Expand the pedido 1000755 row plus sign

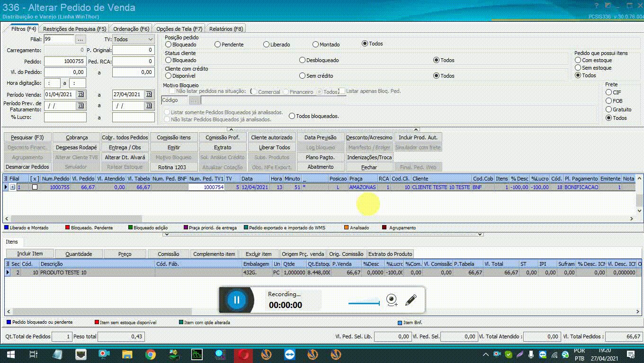[12, 187]
